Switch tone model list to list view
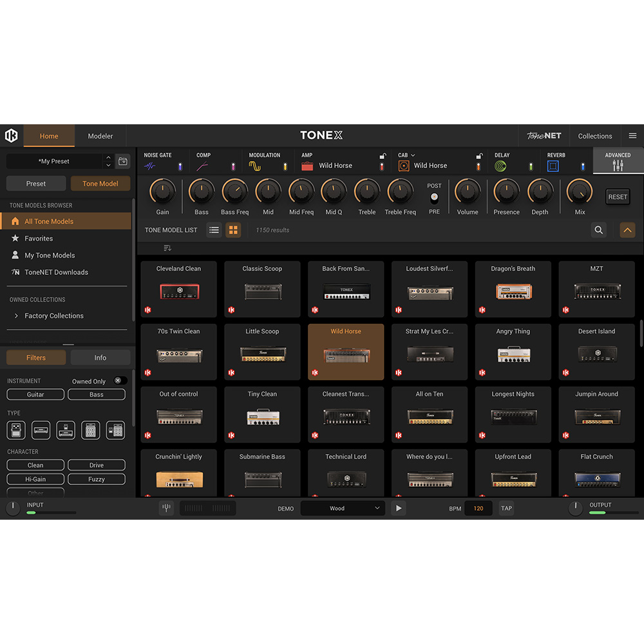 [x=214, y=230]
